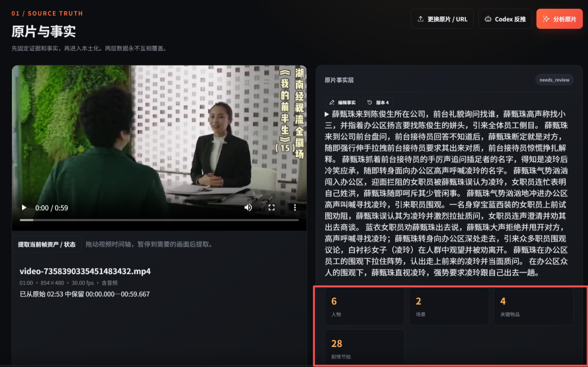
Task: Open the video's three-dot more options menu
Action: pos(295,208)
